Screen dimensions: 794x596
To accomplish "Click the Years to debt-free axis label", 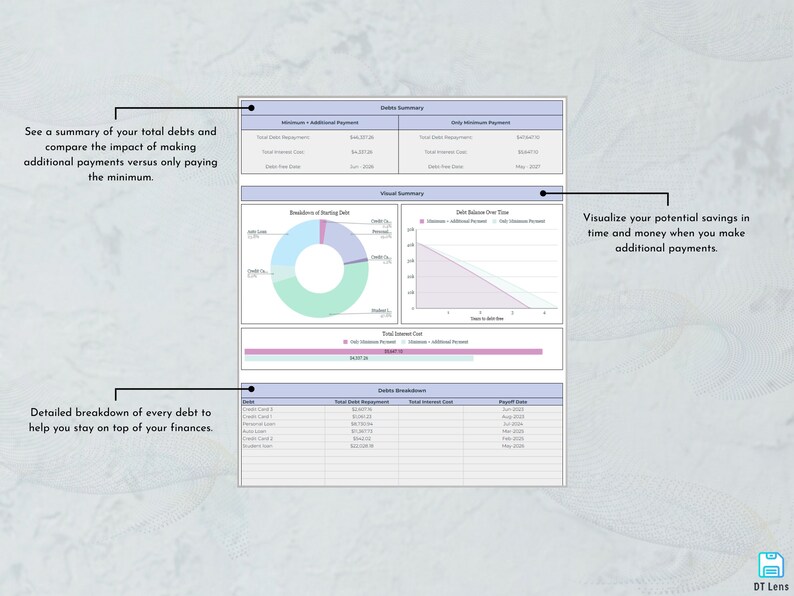I will [487, 319].
